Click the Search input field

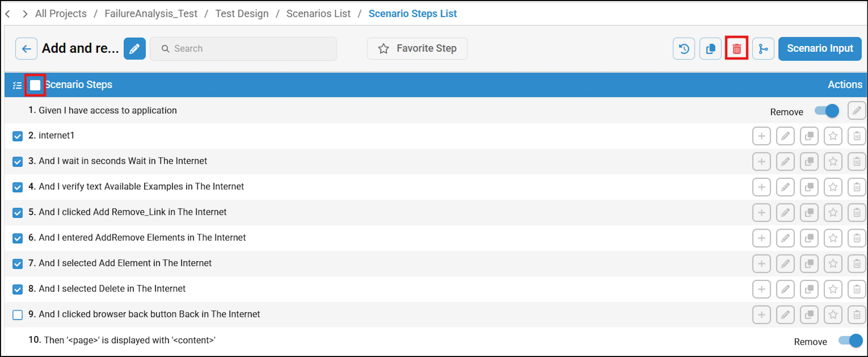[x=243, y=49]
